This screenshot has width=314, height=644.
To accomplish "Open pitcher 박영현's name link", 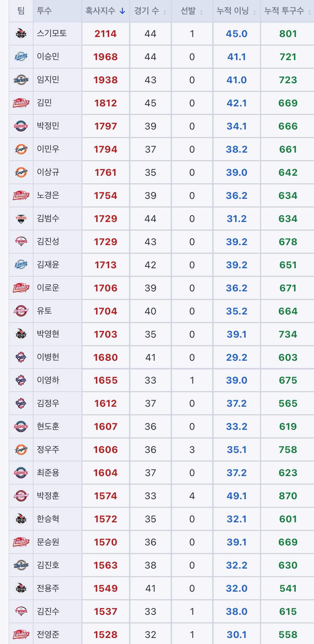I will (x=48, y=334).
